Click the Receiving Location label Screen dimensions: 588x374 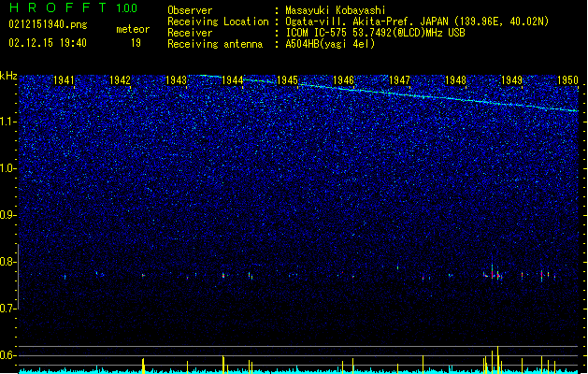[x=218, y=22]
